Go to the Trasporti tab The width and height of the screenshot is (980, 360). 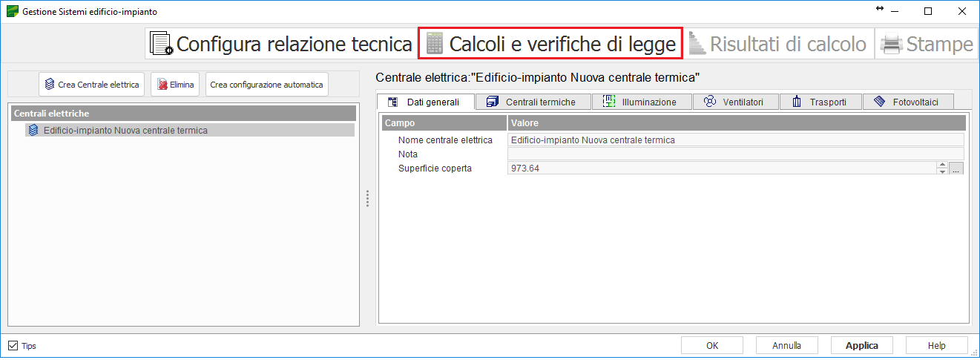(x=820, y=102)
